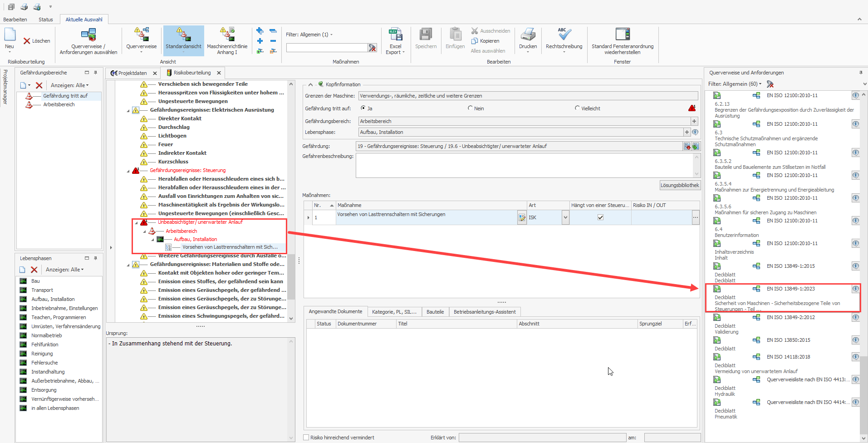Viewport: 868px width, 443px height.
Task: Collapse the Unbeabsichtigter/unerwarteter Anlauf tree node
Action: pos(136,222)
